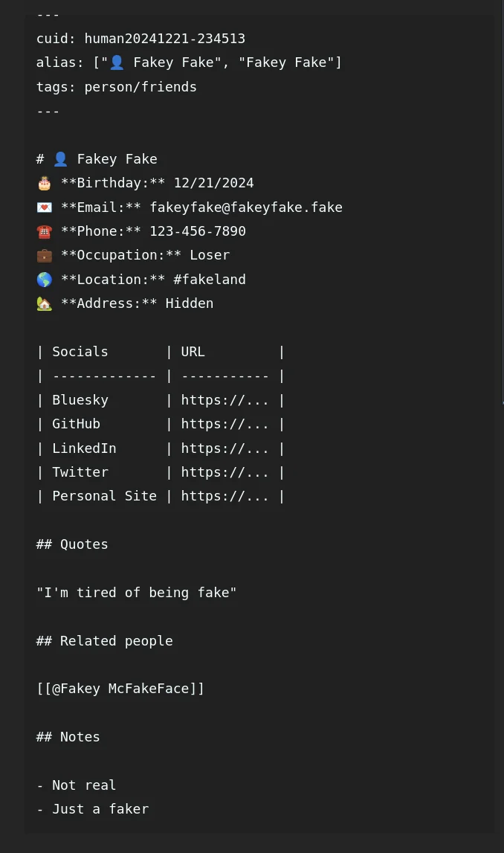Click the phone number 123-456-7890
The height and width of the screenshot is (853, 504).
(x=198, y=231)
